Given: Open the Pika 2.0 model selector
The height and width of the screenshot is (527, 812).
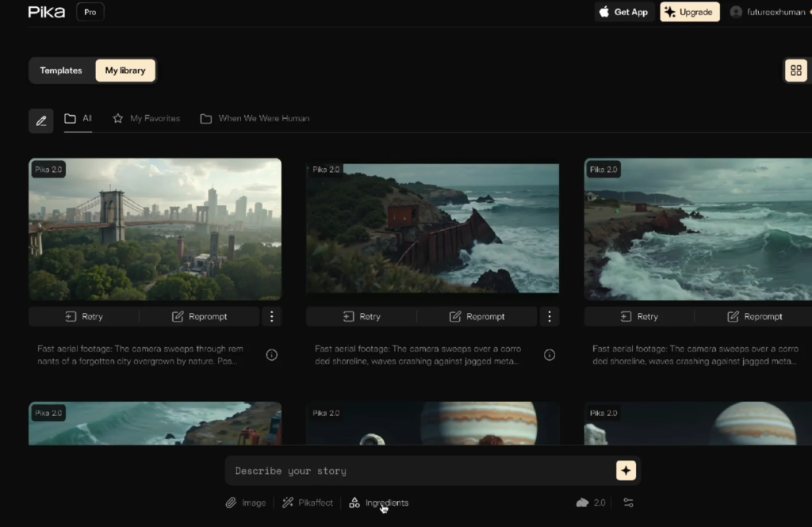Looking at the screenshot, I should [591, 502].
